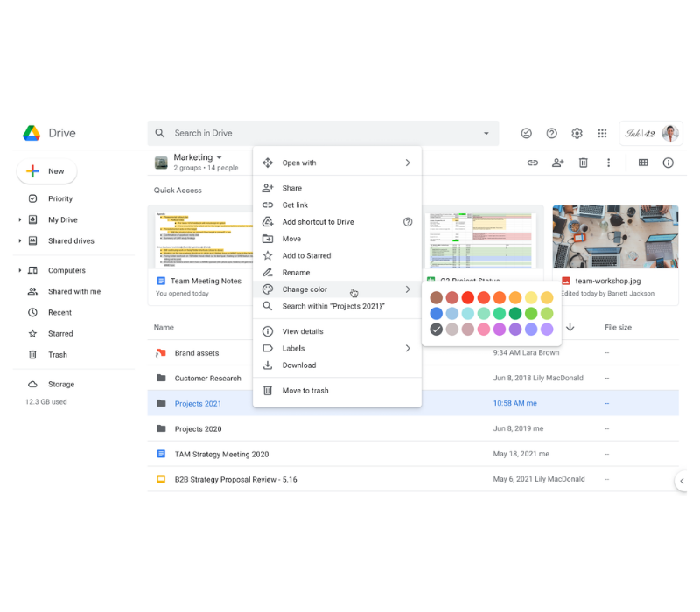Image resolution: width=700 pixels, height=612 pixels.
Task: Select Move to trash menu entry
Action: [x=305, y=391]
